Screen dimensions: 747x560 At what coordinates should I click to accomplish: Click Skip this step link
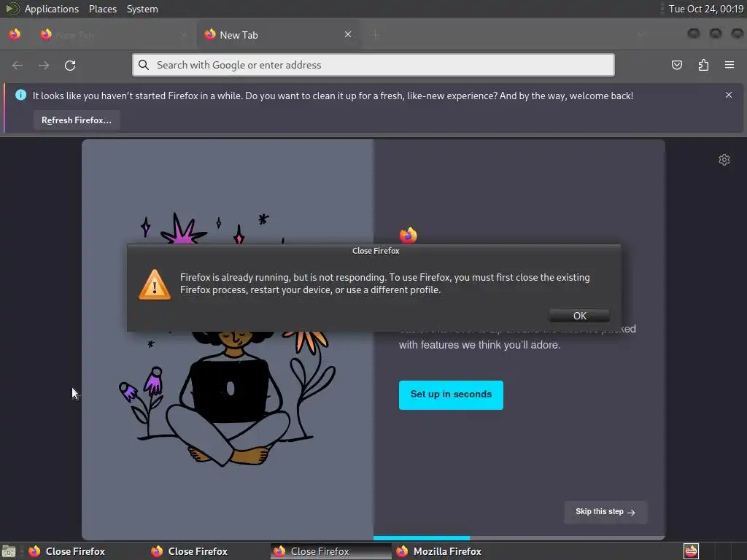click(605, 511)
